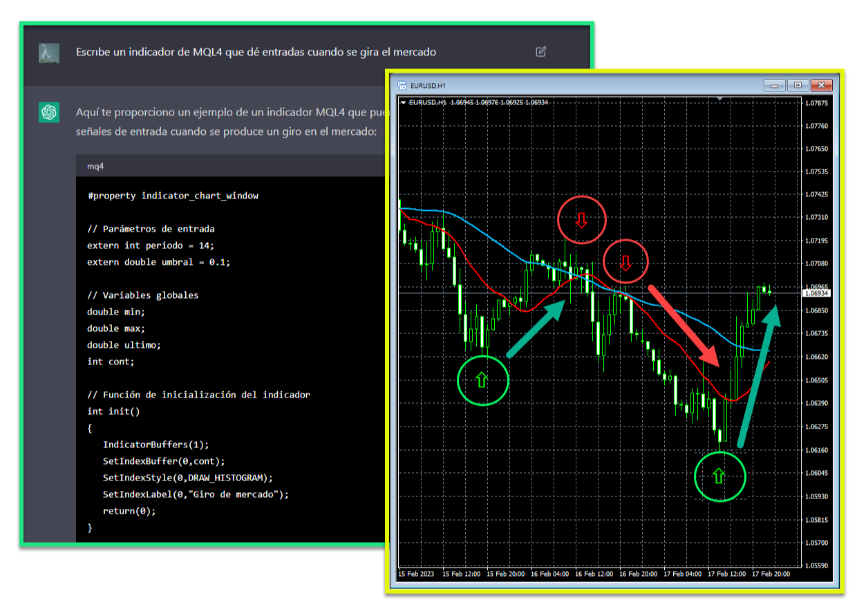Image resolution: width=857 pixels, height=616 pixels.
Task: Click price axis label 1.06735
Action: tap(817, 333)
